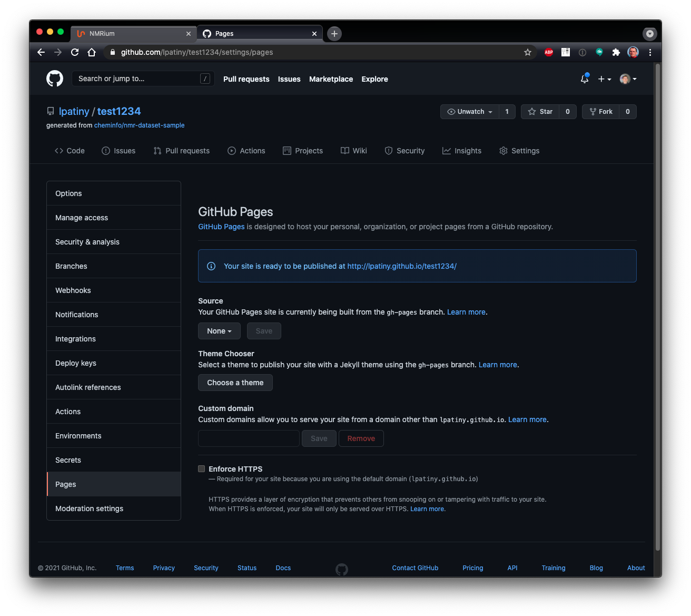Open the notifications bell

585,78
